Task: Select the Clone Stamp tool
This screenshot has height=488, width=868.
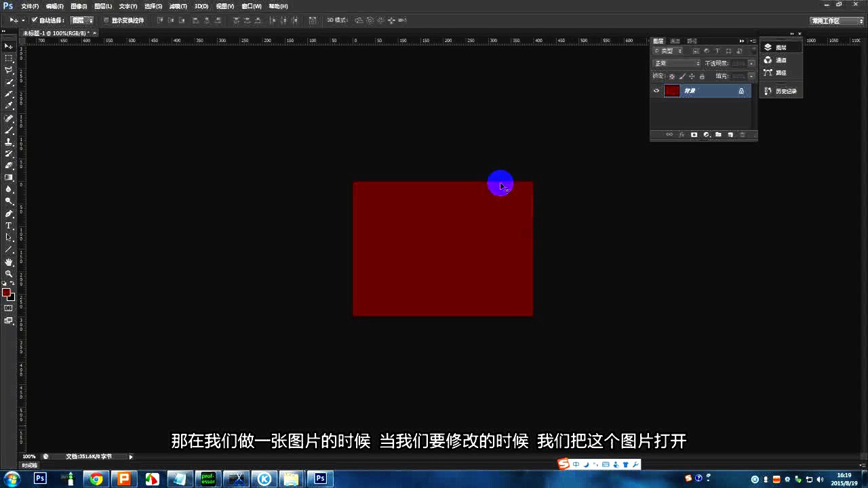Action: click(x=9, y=142)
